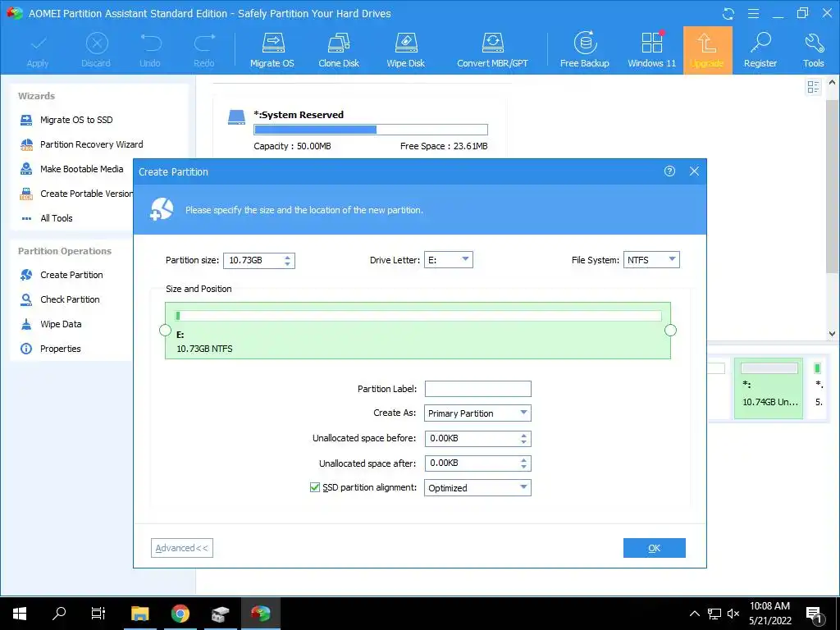Click the Discard toolbar icon
The width and height of the screenshot is (840, 630).
pos(96,50)
